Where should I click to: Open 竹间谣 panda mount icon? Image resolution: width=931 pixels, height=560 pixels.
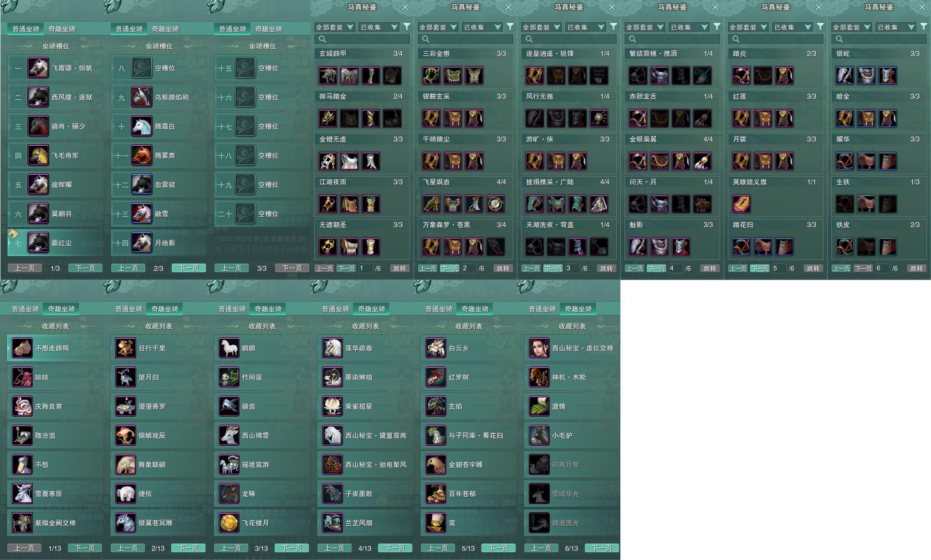click(229, 377)
